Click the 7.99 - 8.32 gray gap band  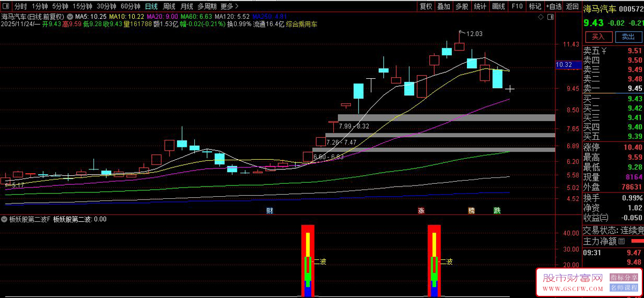click(x=447, y=117)
